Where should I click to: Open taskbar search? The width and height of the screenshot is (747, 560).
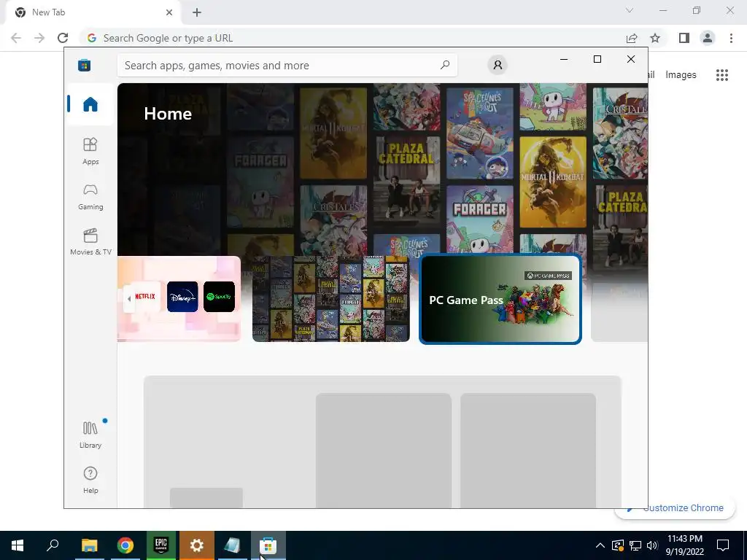[53, 545]
